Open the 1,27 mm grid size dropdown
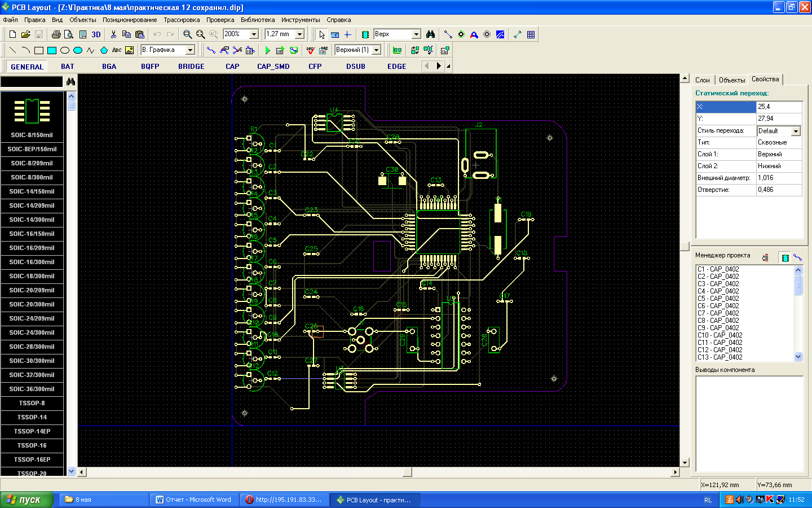812x508 pixels. tap(300, 34)
